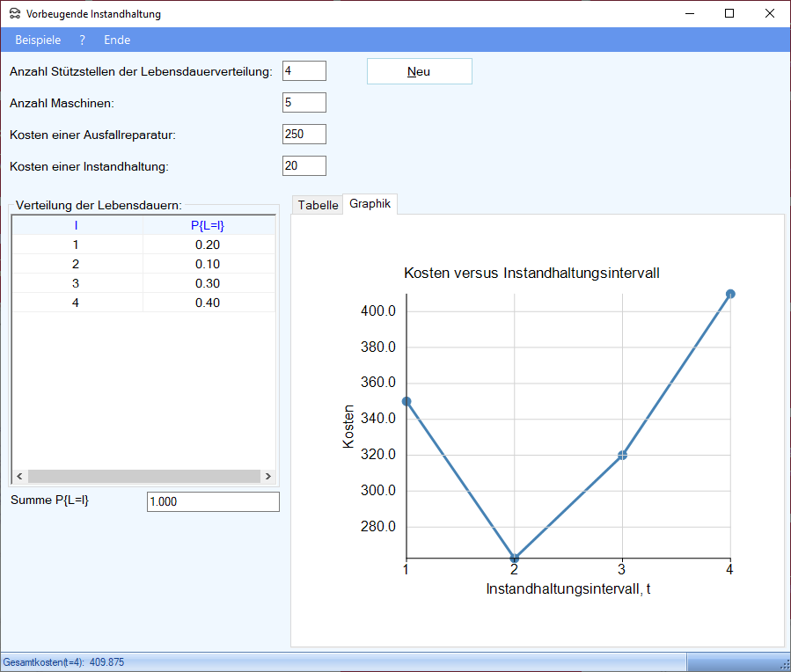
Task: Select the Graphik tab
Action: [370, 203]
